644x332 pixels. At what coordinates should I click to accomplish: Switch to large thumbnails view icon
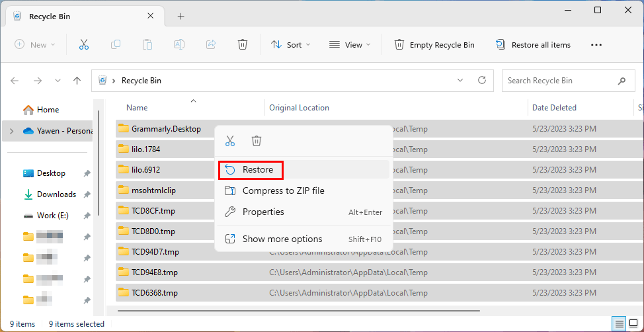click(633, 323)
